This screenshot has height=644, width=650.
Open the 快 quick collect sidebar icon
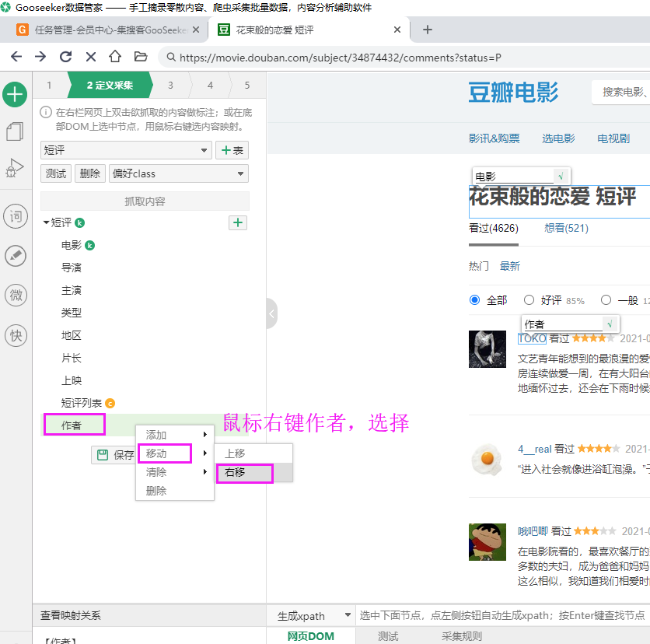click(16, 335)
